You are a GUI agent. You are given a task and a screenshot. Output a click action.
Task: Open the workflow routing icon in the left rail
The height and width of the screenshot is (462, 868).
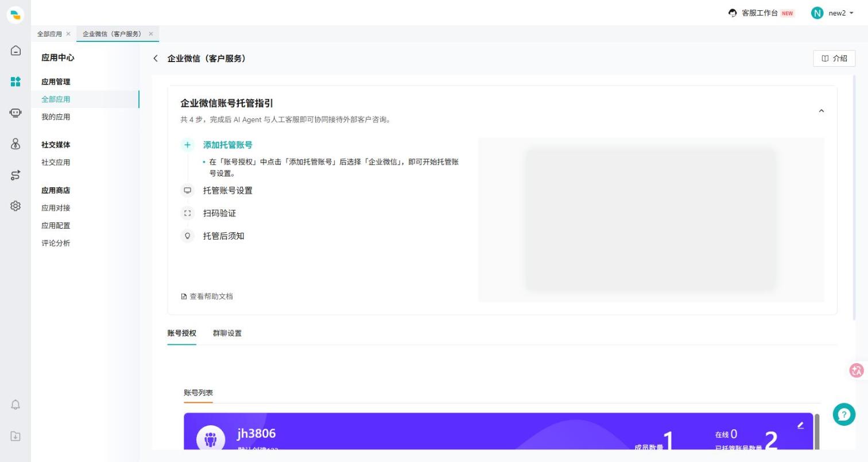[15, 175]
